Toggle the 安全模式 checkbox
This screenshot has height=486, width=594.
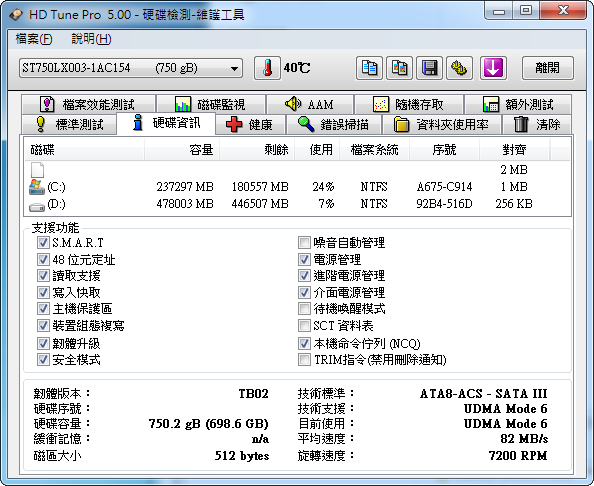43,359
